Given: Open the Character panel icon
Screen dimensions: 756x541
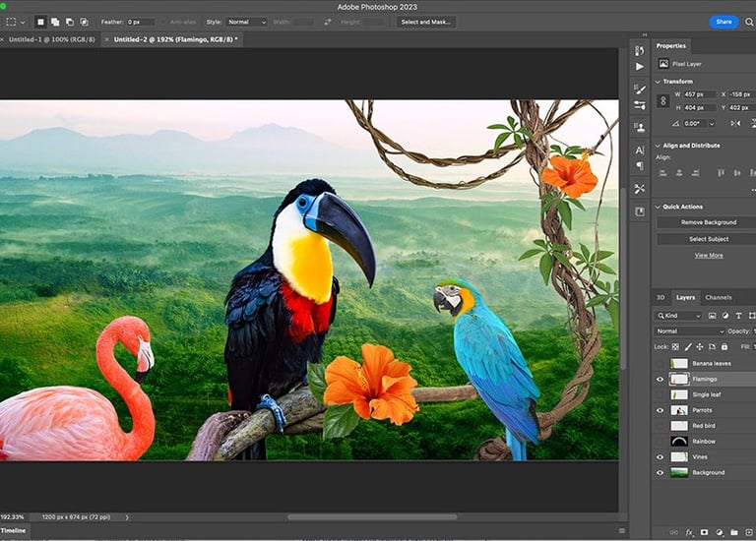Looking at the screenshot, I should (639, 150).
